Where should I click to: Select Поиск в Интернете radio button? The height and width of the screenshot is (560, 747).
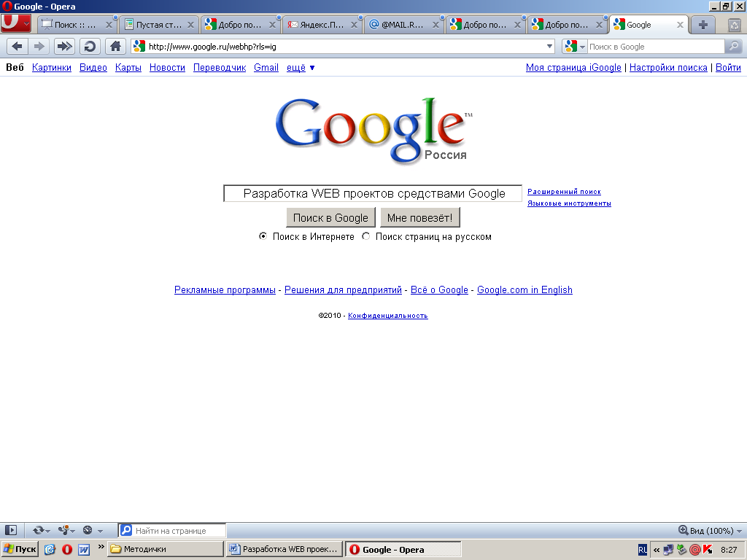click(x=263, y=236)
